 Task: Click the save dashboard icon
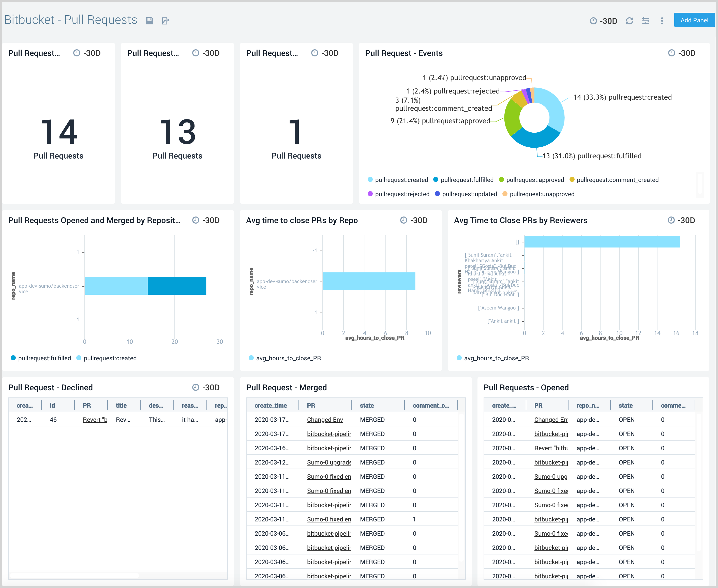[149, 21]
